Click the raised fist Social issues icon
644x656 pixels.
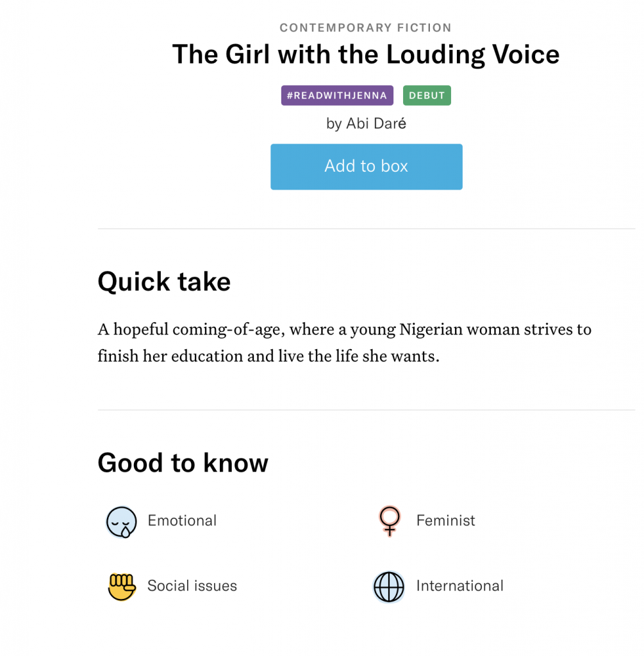(122, 586)
